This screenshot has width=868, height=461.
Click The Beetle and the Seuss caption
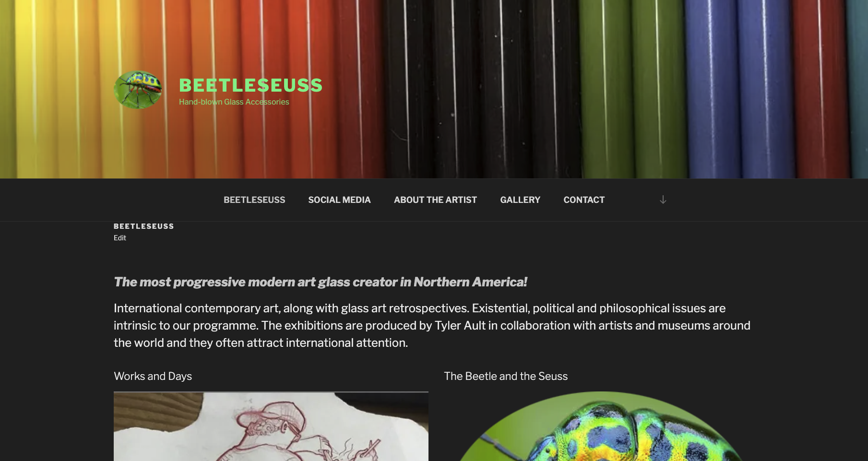(x=506, y=376)
